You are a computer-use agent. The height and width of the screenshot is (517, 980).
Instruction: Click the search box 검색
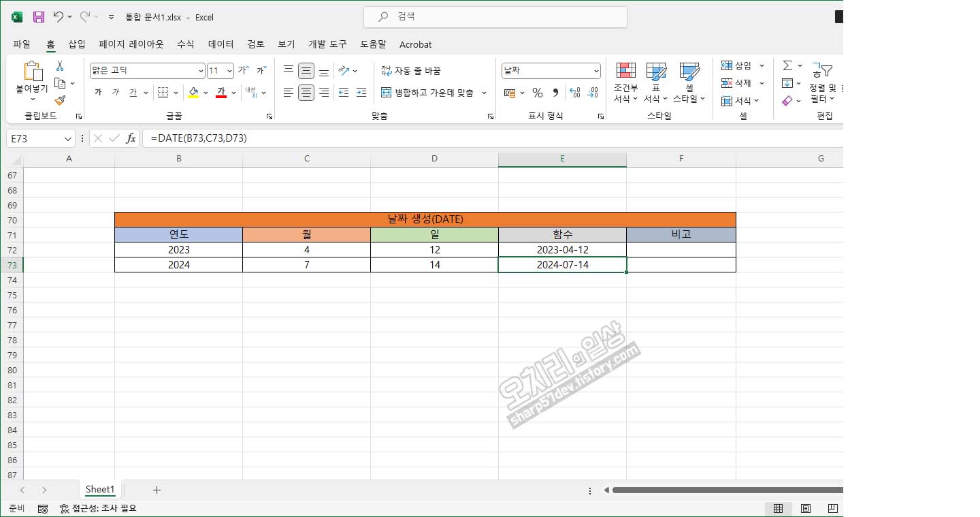point(495,17)
